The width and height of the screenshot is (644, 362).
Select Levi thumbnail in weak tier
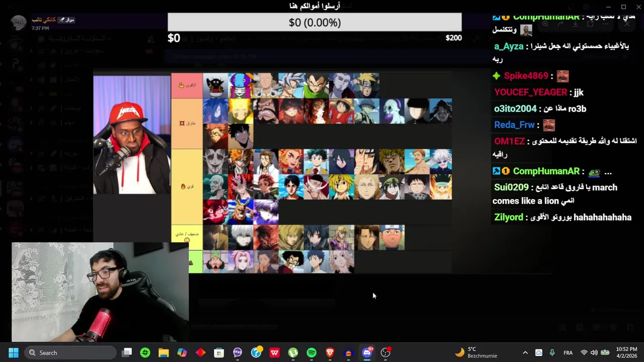point(366,237)
